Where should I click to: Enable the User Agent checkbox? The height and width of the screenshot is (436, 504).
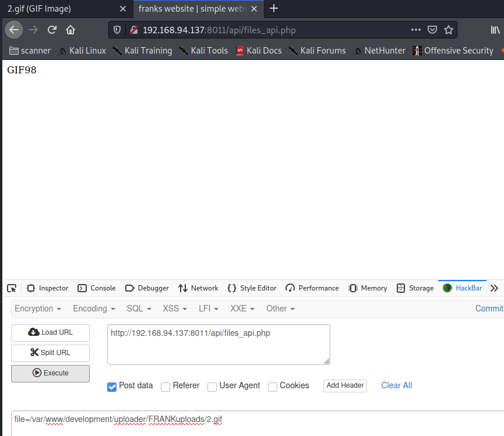212,387
